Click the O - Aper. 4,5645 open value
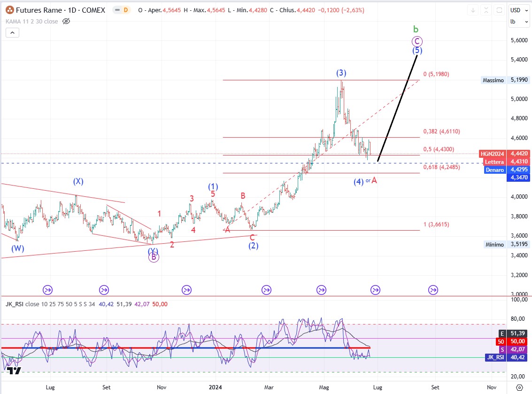Screen dimensions: 532x394 160,10
